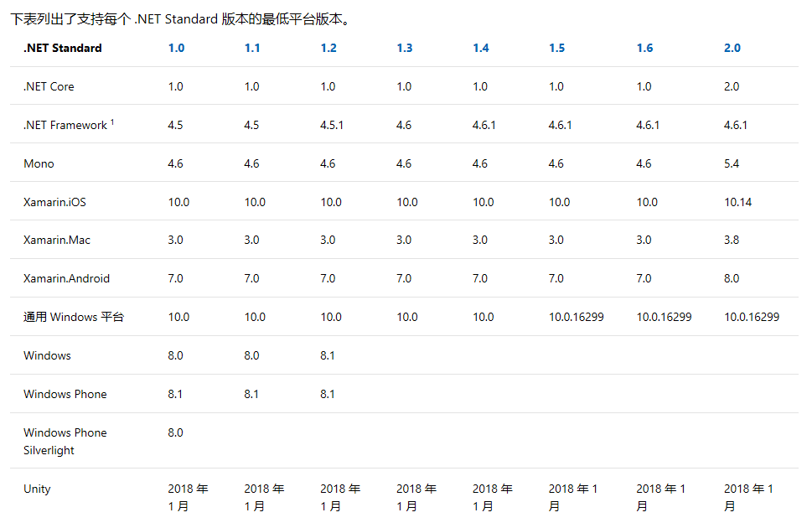Open the 1.2 version header link
The width and height of the screenshot is (812, 528).
pos(328,48)
